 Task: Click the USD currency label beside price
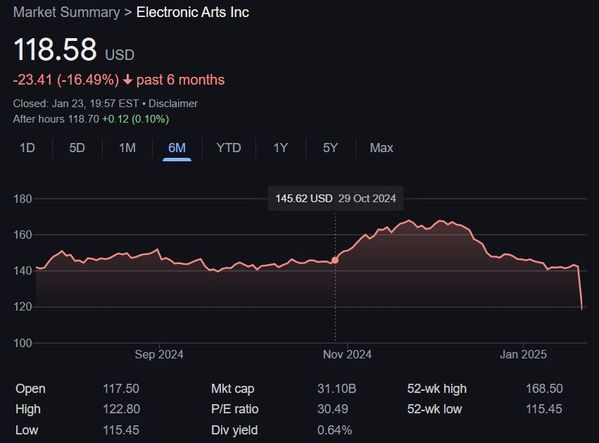(x=120, y=55)
